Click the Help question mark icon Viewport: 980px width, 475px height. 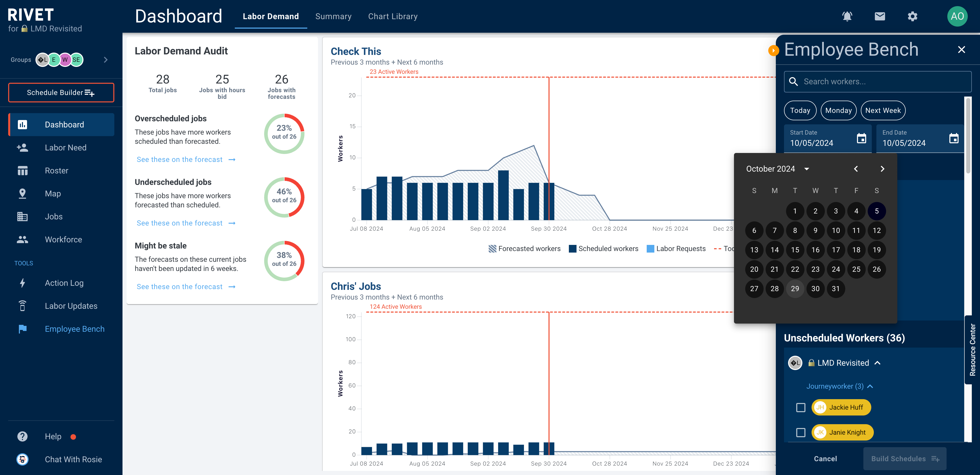point(22,436)
